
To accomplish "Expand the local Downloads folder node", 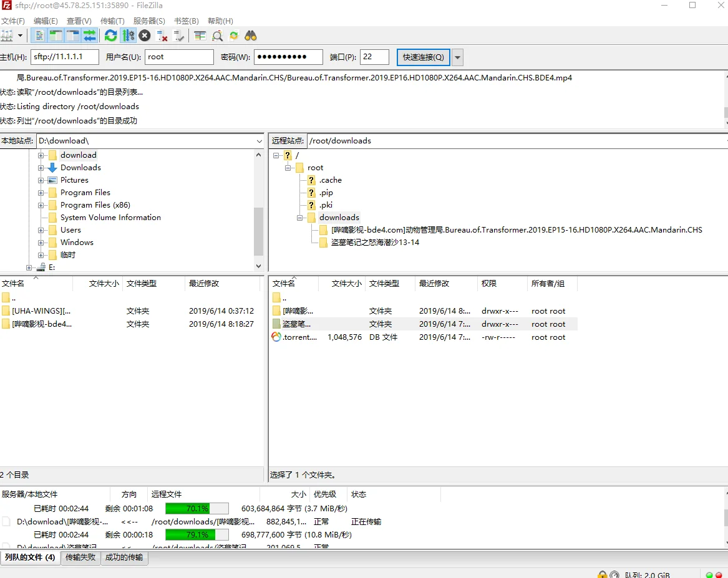I will 41,168.
